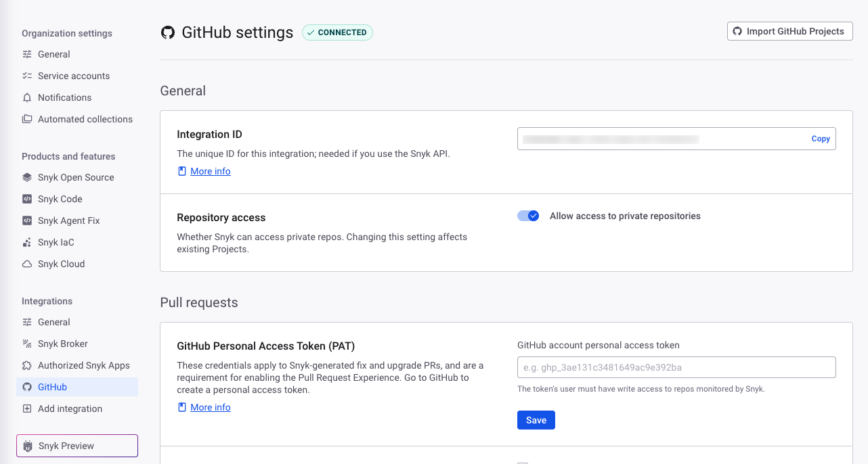Click the Add integration plus icon
The width and height of the screenshot is (868, 464).
tap(27, 409)
